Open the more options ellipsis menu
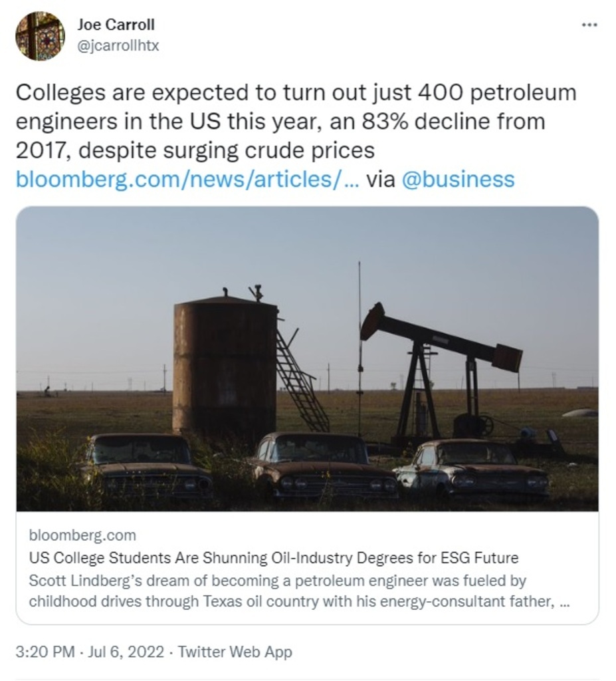 point(589,25)
